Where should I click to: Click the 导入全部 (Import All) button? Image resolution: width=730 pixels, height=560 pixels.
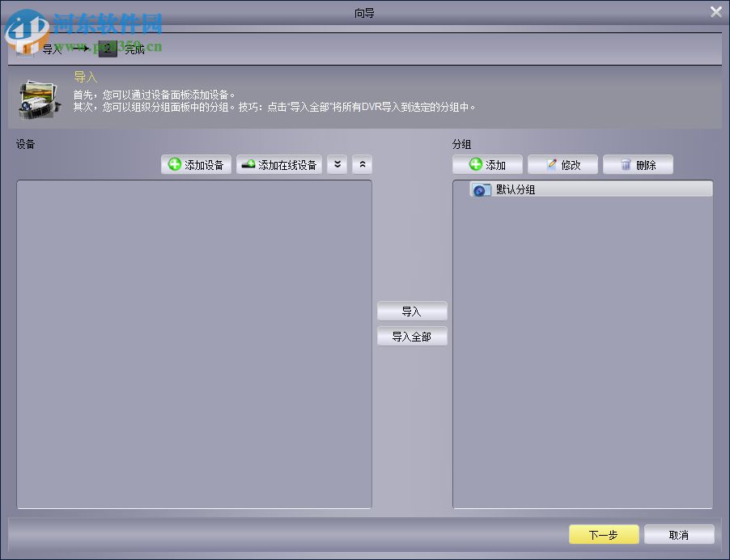pyautogui.click(x=412, y=336)
